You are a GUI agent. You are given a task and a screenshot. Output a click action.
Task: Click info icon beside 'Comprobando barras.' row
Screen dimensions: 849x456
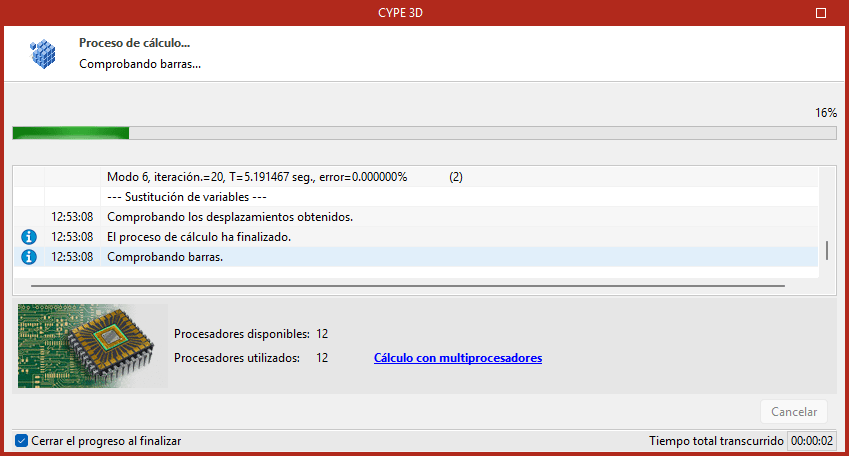point(29,257)
